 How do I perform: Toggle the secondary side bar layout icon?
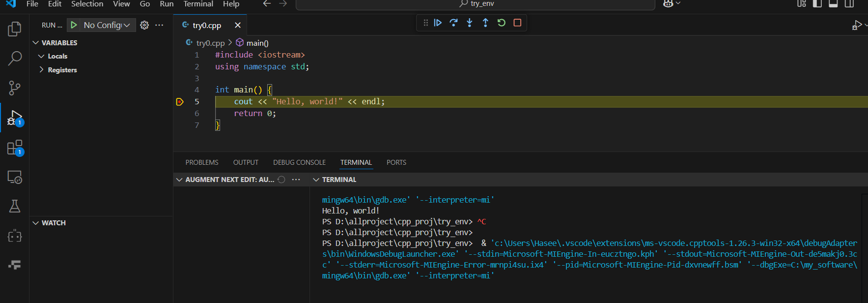[x=849, y=3]
